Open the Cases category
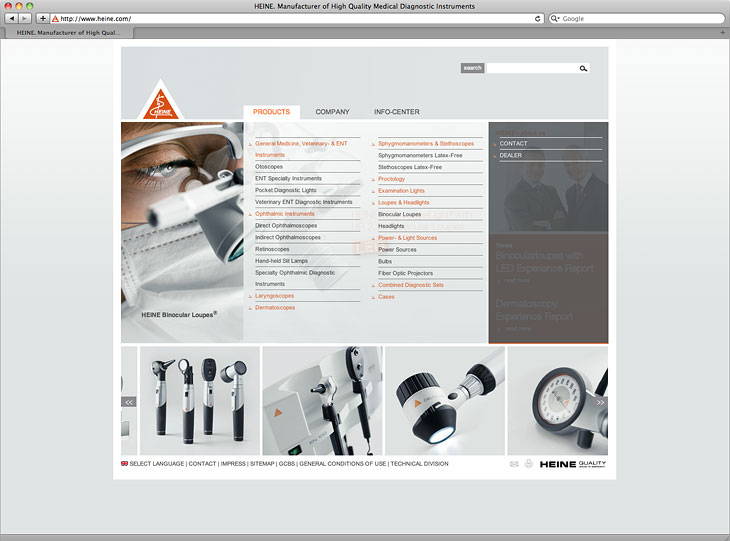The height and width of the screenshot is (541, 730). coord(386,297)
